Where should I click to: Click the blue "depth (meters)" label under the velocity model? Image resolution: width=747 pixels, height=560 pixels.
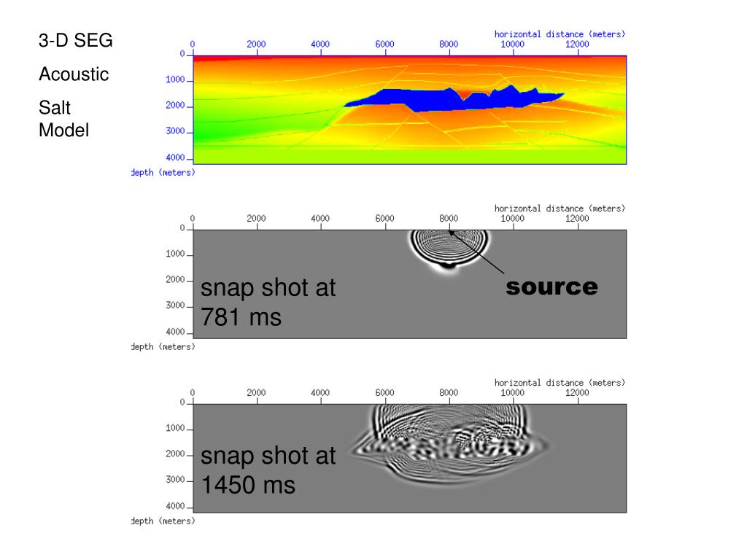pos(163,172)
